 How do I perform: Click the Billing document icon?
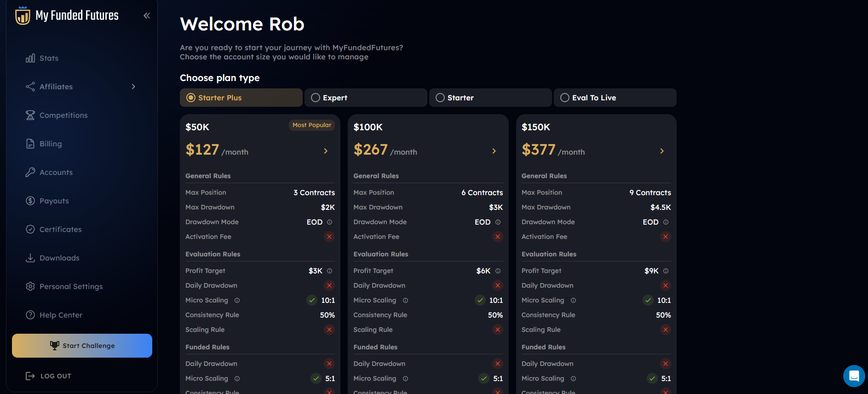30,144
